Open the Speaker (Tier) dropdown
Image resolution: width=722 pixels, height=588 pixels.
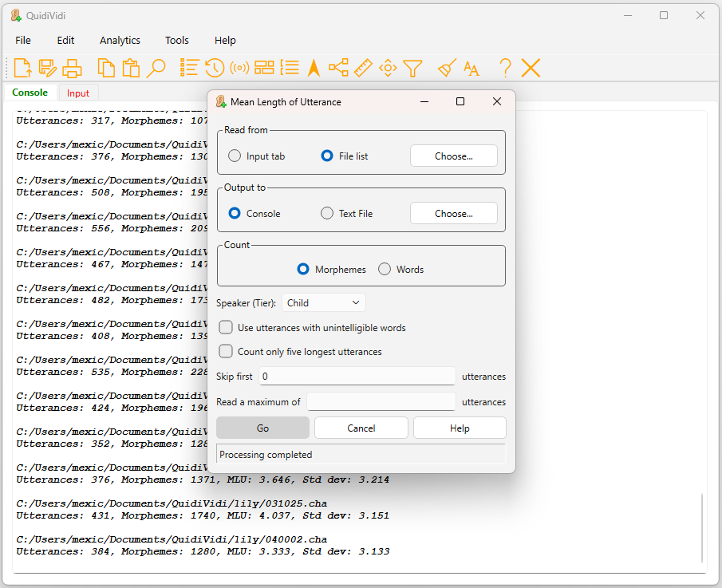click(323, 303)
